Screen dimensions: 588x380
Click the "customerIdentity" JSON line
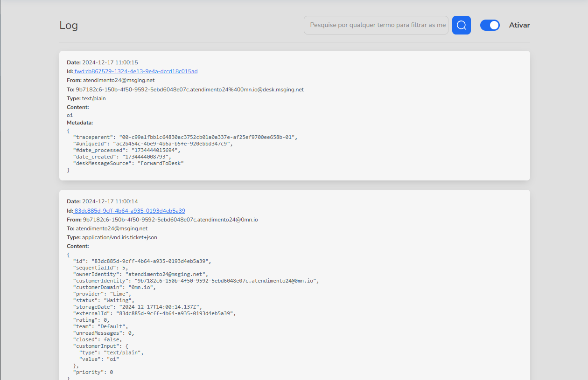click(196, 281)
